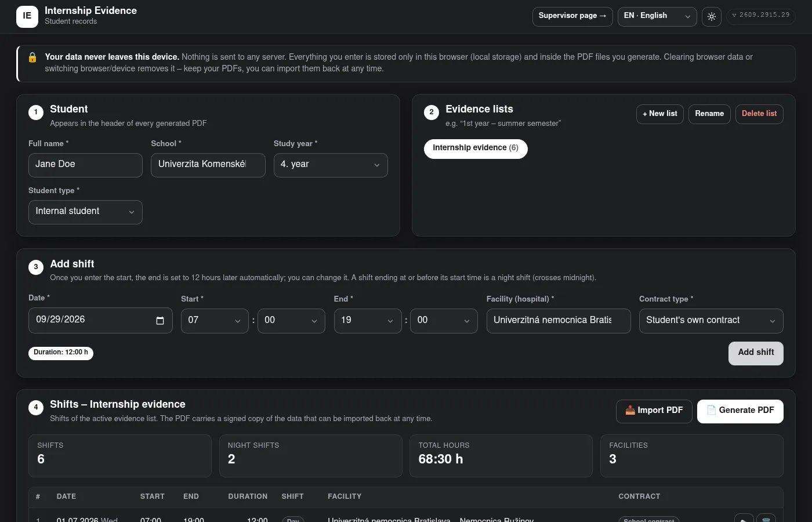This screenshot has width=812, height=522.
Task: Click the DURATION column header
Action: [248, 496]
